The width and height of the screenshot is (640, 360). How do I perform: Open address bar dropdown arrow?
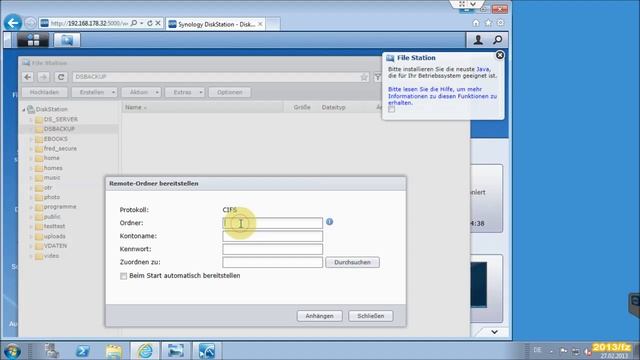[x=142, y=23]
